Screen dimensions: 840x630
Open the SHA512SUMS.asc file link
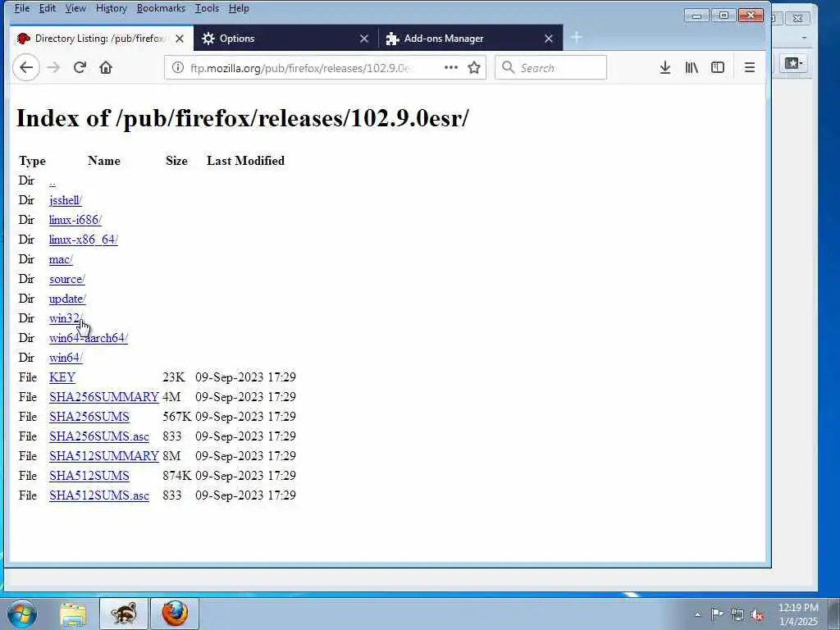click(99, 495)
